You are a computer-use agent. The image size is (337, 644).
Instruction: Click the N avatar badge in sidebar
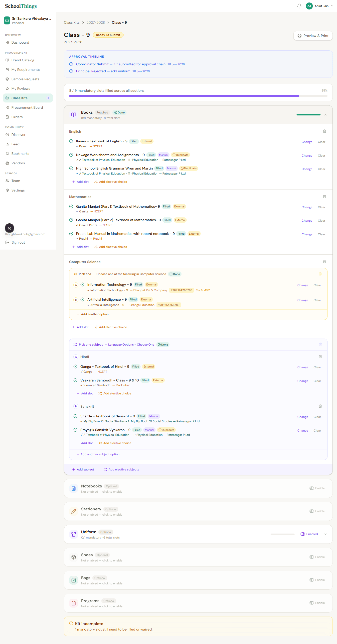[9, 228]
